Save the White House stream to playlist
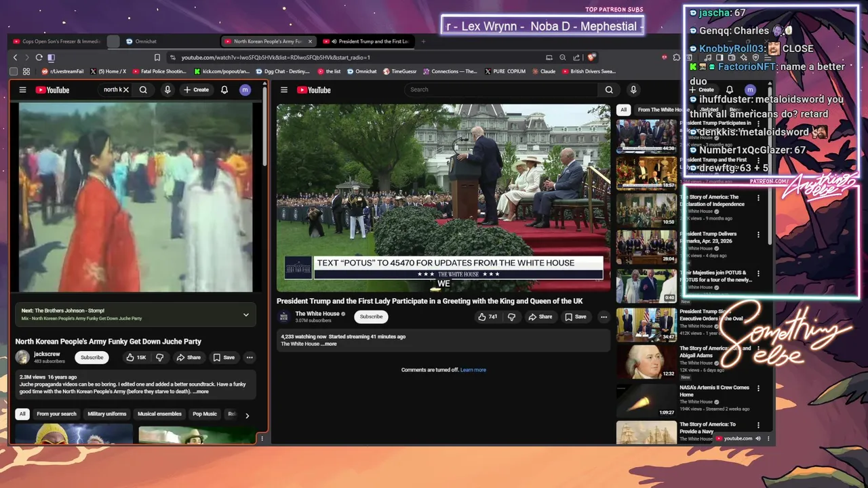 coord(576,317)
